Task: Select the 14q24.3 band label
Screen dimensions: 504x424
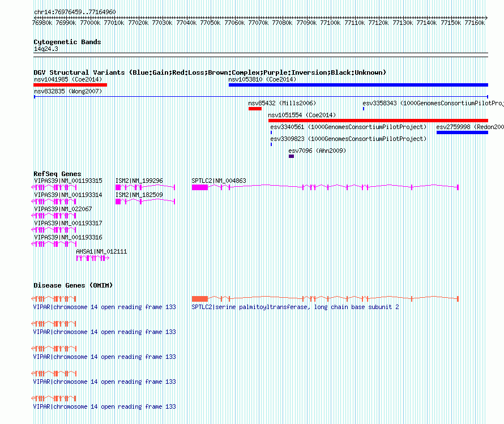Action: point(46,49)
